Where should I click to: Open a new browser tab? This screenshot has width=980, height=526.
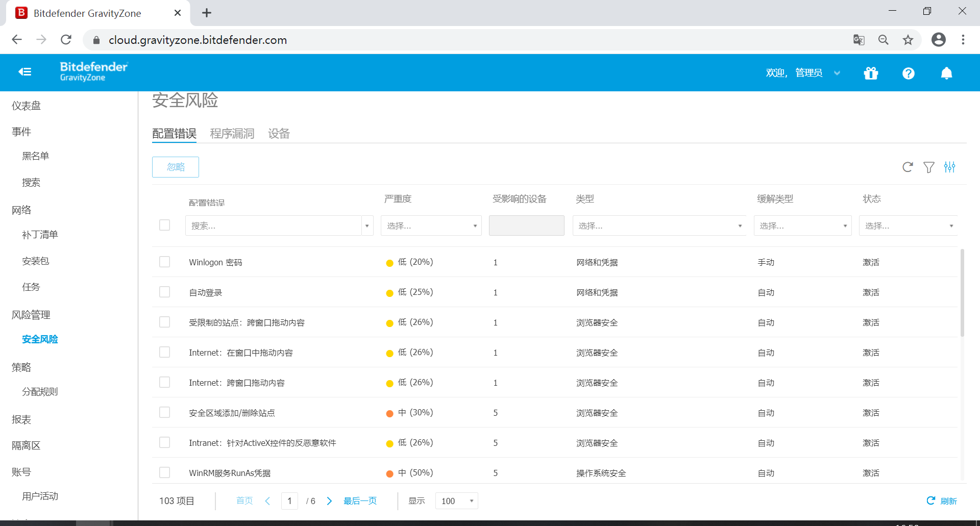[207, 13]
